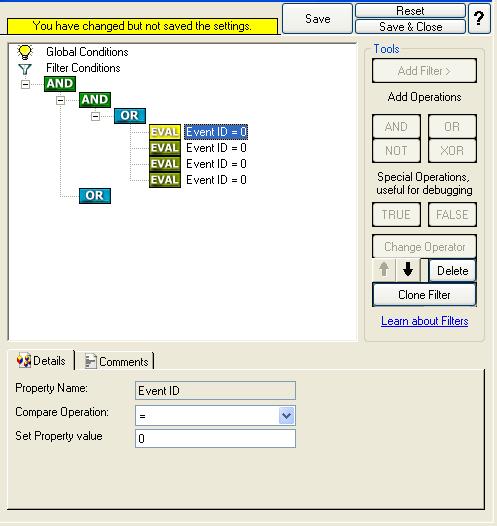The width and height of the screenshot is (497, 526).
Task: Open the Compare Operation dropdown
Action: pos(286,415)
